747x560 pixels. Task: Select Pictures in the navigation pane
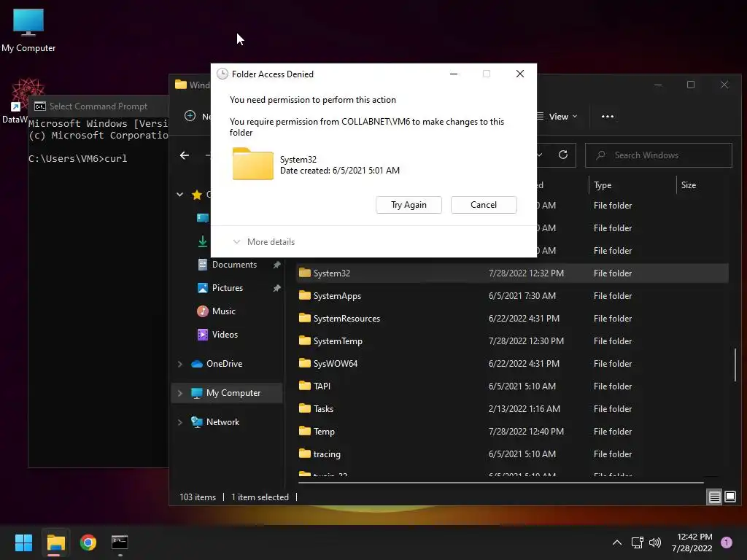click(228, 288)
